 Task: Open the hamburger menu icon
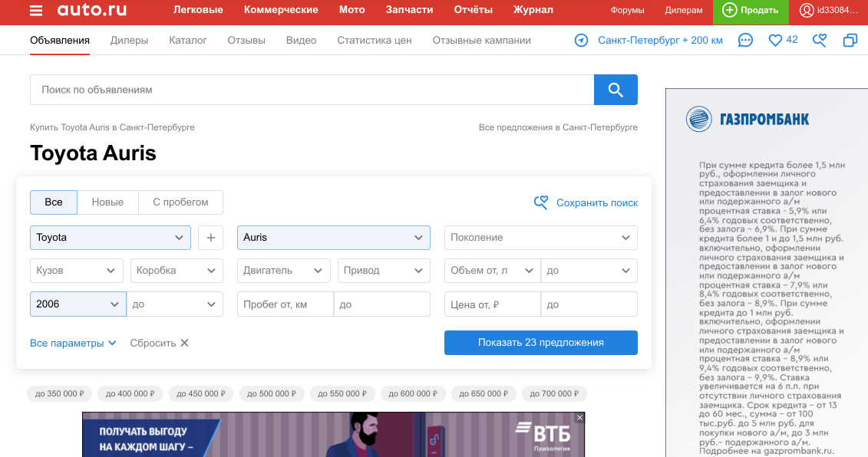click(x=36, y=11)
